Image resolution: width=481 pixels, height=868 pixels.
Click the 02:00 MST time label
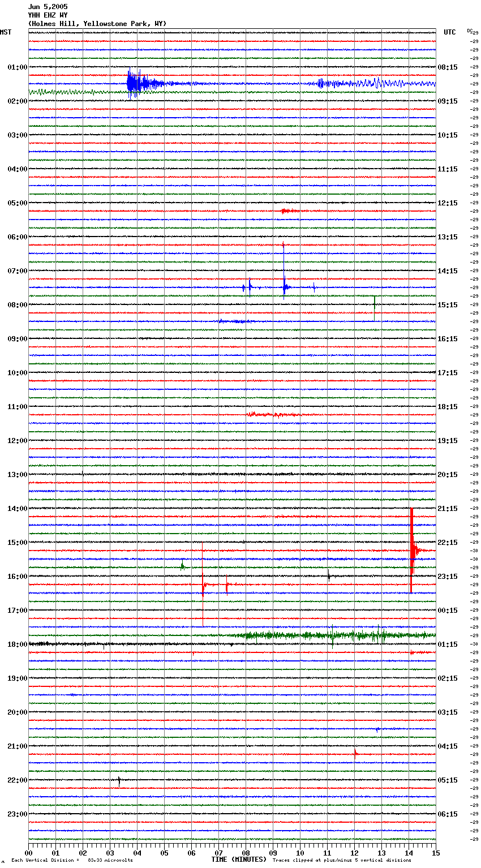pyautogui.click(x=18, y=101)
